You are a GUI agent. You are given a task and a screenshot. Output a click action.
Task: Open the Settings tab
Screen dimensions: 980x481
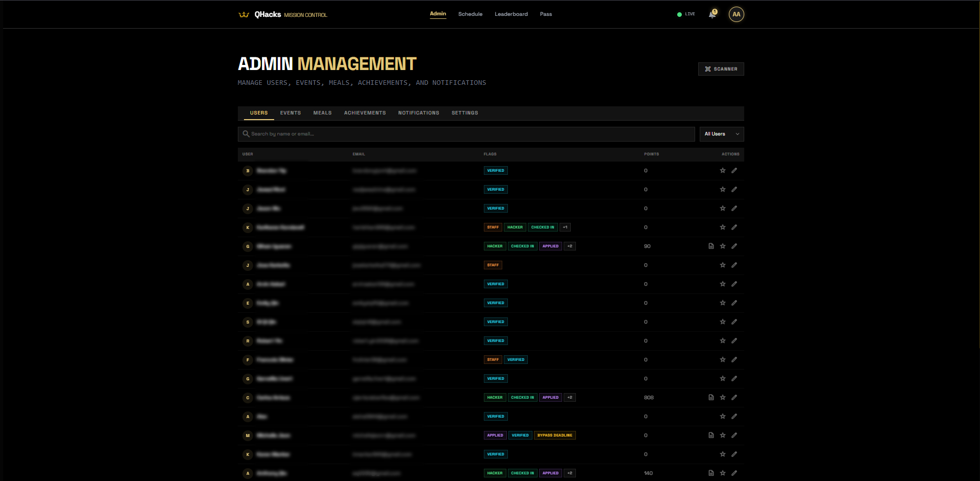(x=464, y=113)
